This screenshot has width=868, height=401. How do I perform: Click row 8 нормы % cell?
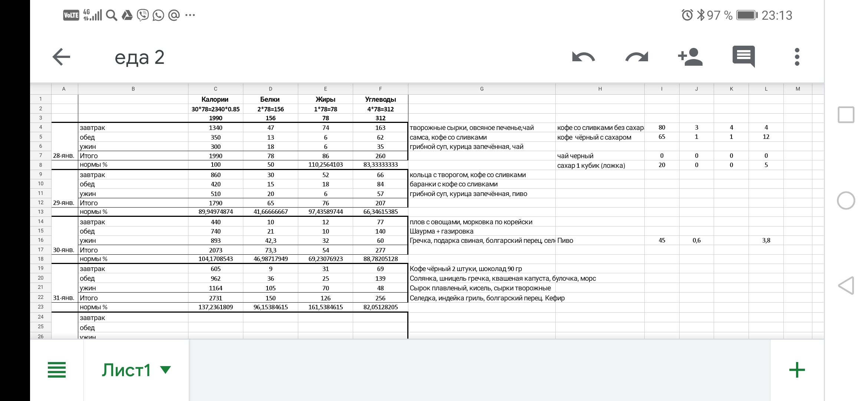pyautogui.click(x=132, y=165)
